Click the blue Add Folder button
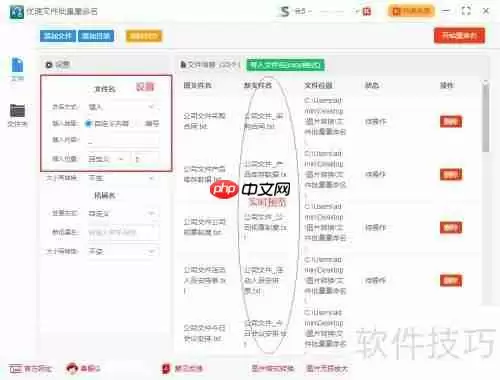This screenshot has width=500, height=380. 96,36
